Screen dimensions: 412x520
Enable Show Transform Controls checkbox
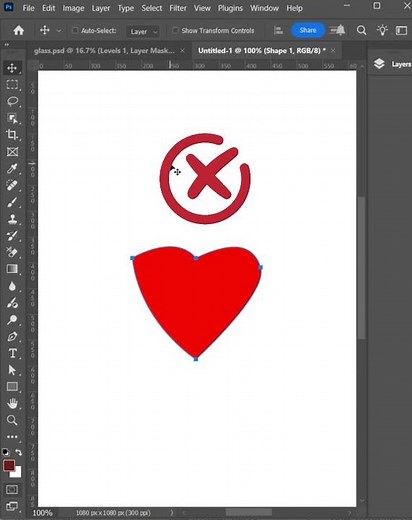pos(175,30)
